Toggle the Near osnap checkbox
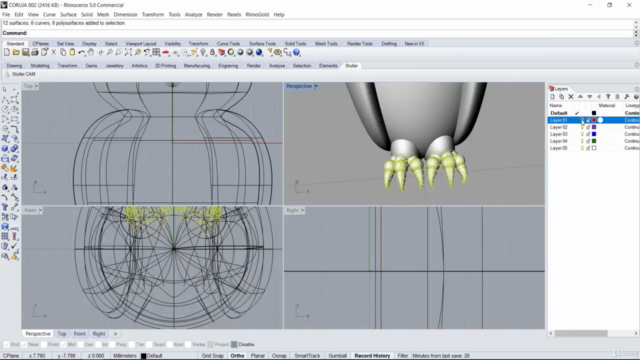Image resolution: width=640 pixels, height=360 pixels. coord(24,344)
